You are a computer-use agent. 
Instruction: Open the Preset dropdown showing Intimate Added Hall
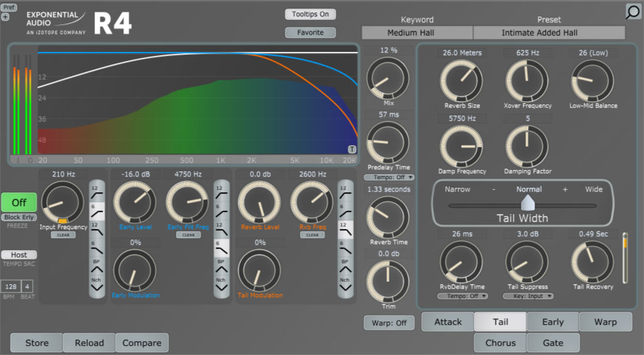tap(549, 32)
